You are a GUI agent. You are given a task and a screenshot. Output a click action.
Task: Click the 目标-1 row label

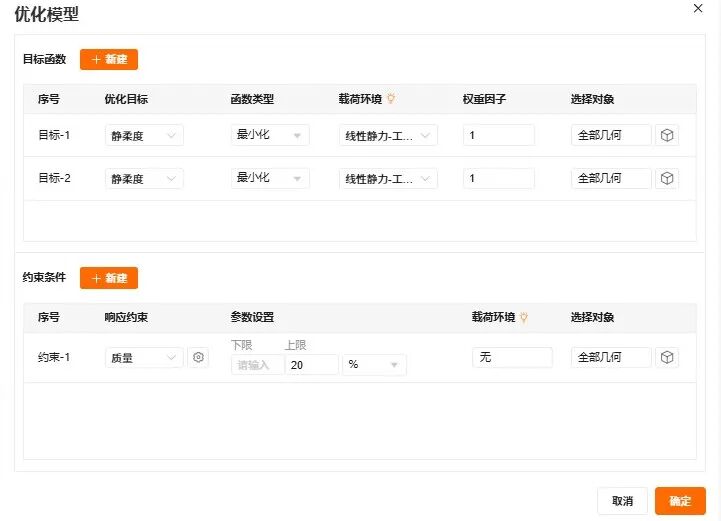54,135
